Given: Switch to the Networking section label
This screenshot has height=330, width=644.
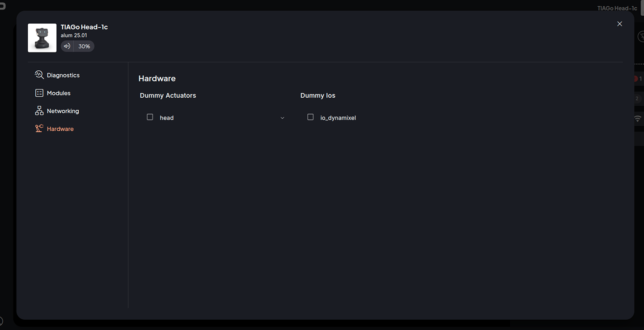Looking at the screenshot, I should tap(63, 111).
